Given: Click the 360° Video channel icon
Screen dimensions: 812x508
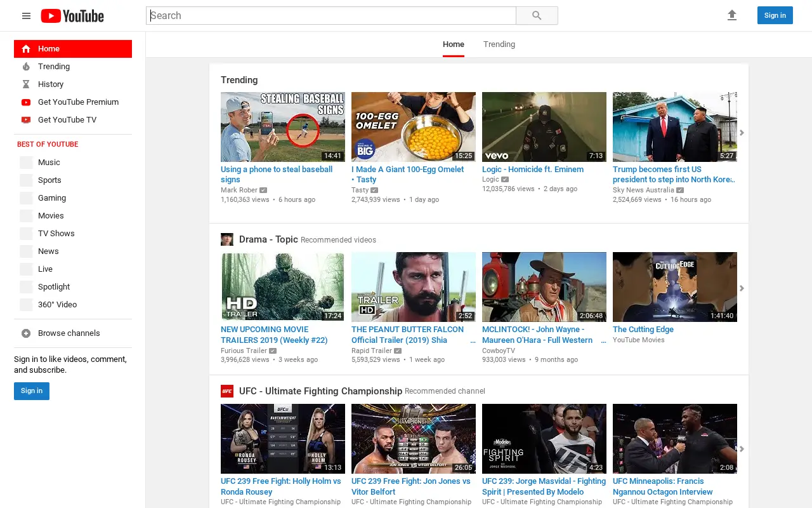Looking at the screenshot, I should point(26,305).
